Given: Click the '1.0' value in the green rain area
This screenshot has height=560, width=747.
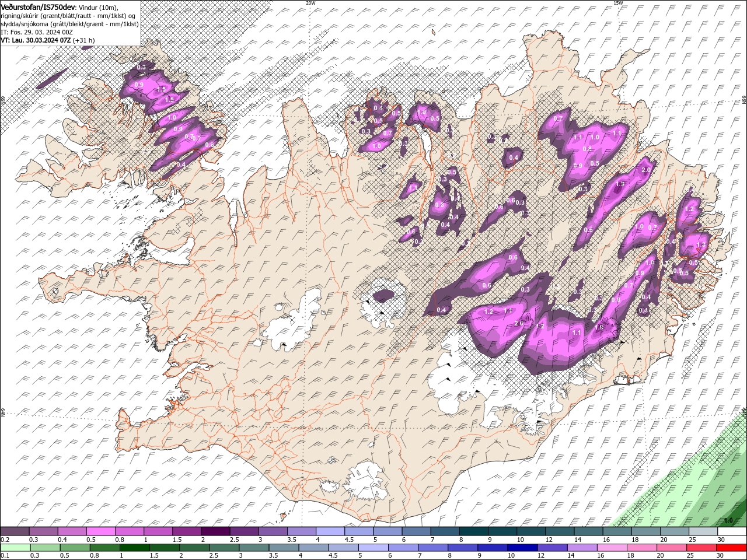Looking at the screenshot, I should coord(728,520).
